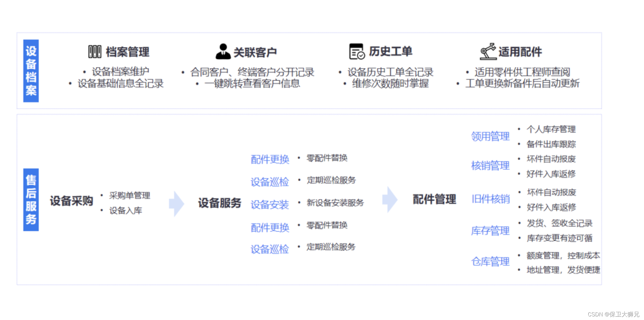Viewport: 644px width, 320px height.
Task: Click the 额度管理，控制成本 bullet item
Action: pos(563,256)
